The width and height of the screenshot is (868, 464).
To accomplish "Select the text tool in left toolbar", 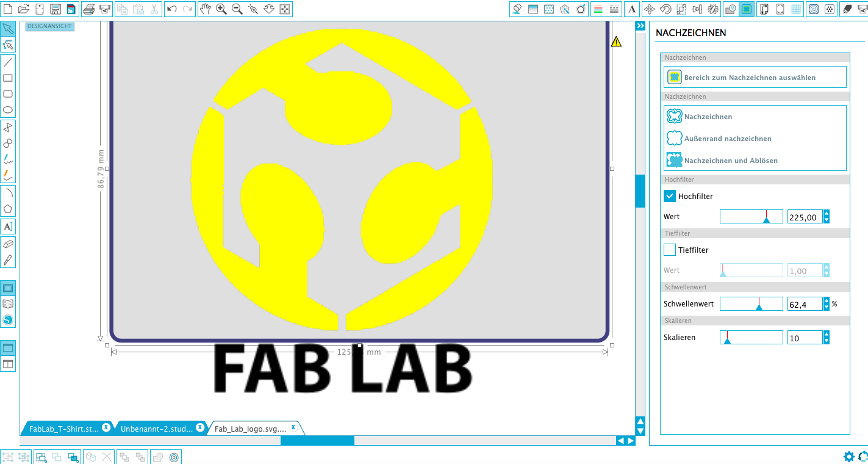I will (x=8, y=227).
